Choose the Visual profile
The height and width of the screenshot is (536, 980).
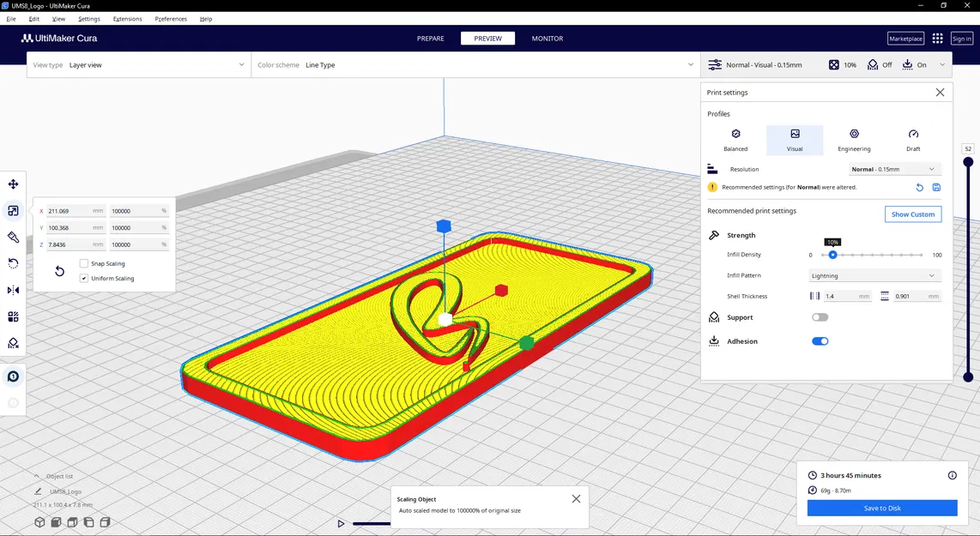coord(795,140)
